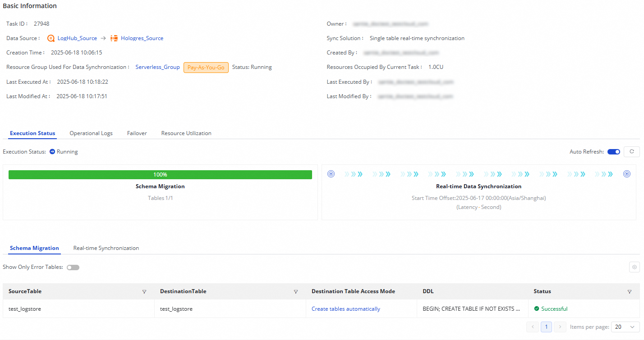Click the Hologres_Source data source icon

tap(115, 38)
